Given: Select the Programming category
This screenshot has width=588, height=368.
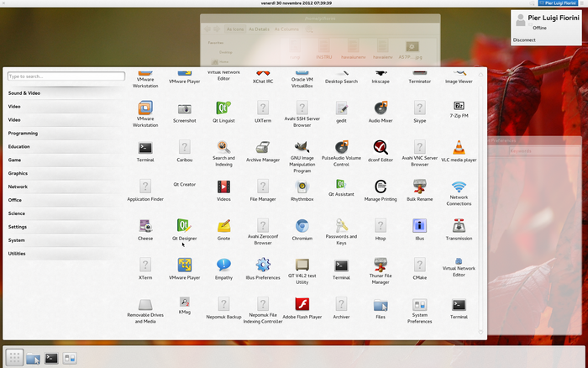Looking at the screenshot, I should tap(24, 133).
